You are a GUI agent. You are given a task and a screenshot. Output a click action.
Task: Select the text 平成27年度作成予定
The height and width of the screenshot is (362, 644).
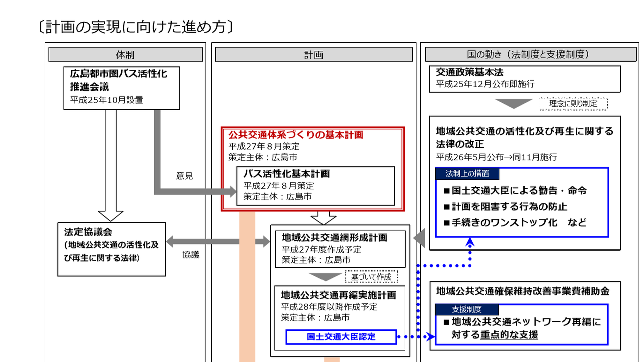(x=321, y=249)
